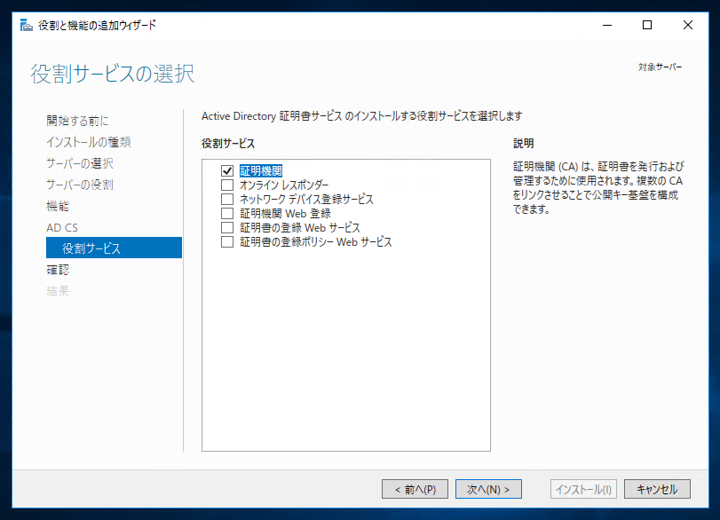The image size is (720, 520).
Task: Close the wizard window
Action: 687,25
